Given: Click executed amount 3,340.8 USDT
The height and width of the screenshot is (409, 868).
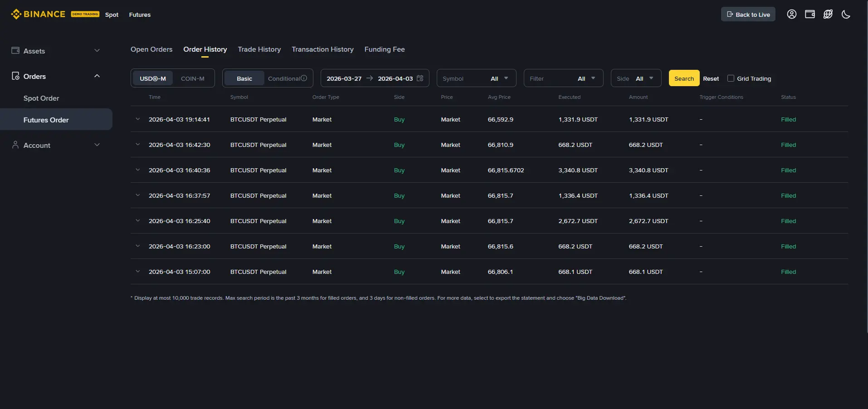Looking at the screenshot, I should (578, 170).
